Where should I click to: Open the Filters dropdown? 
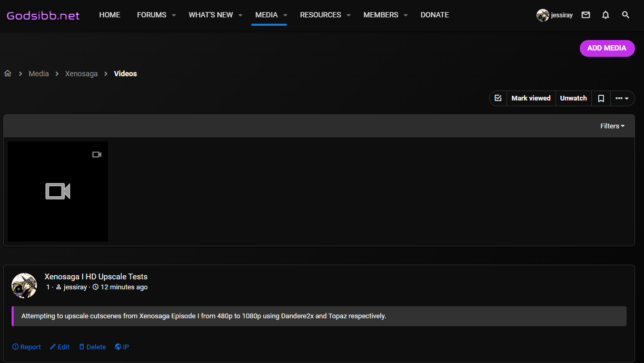(613, 126)
